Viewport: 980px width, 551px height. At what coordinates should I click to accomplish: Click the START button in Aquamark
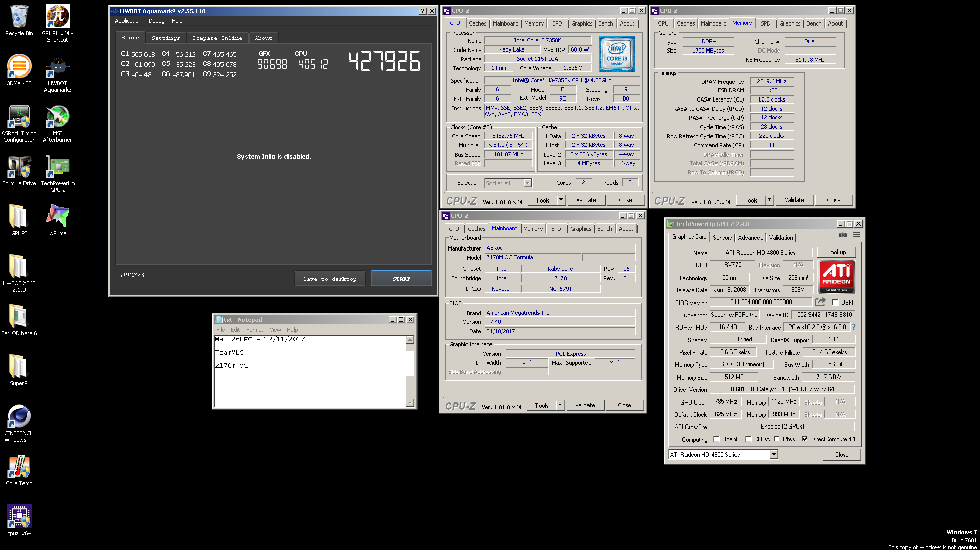401,279
